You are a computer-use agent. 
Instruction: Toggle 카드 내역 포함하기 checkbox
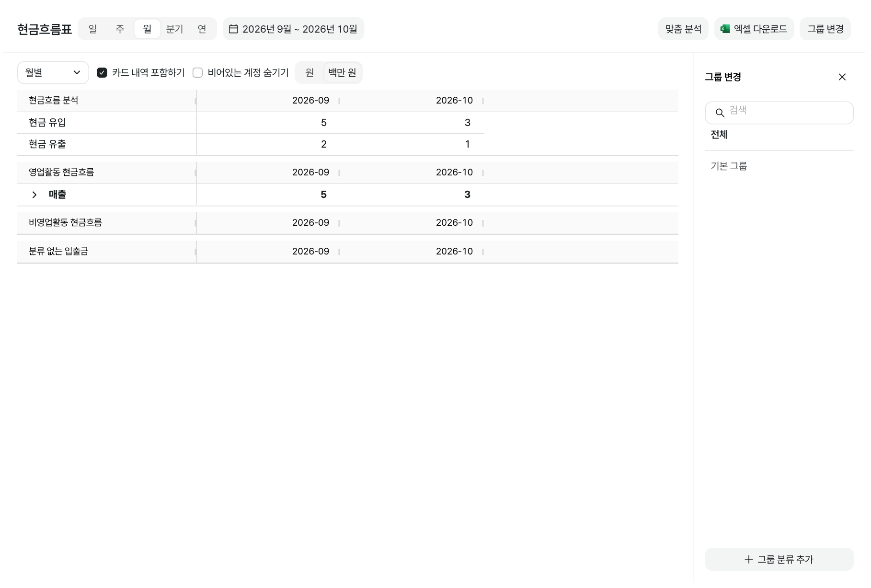pos(102,73)
